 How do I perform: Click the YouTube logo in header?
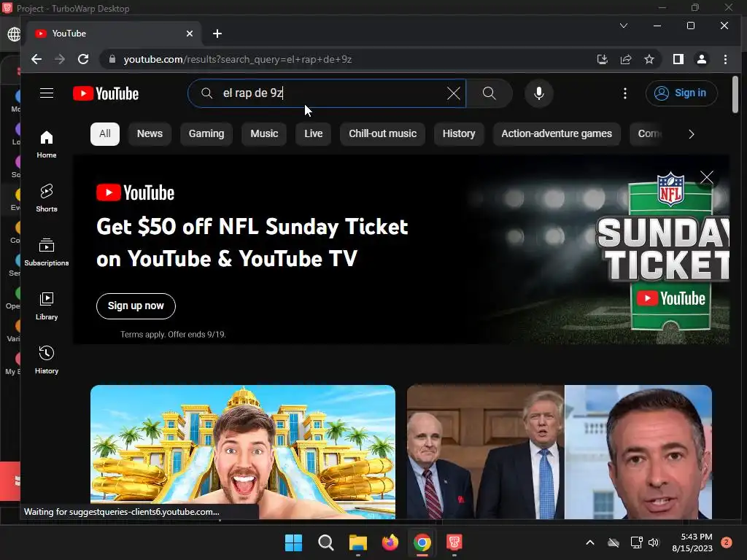coord(106,93)
